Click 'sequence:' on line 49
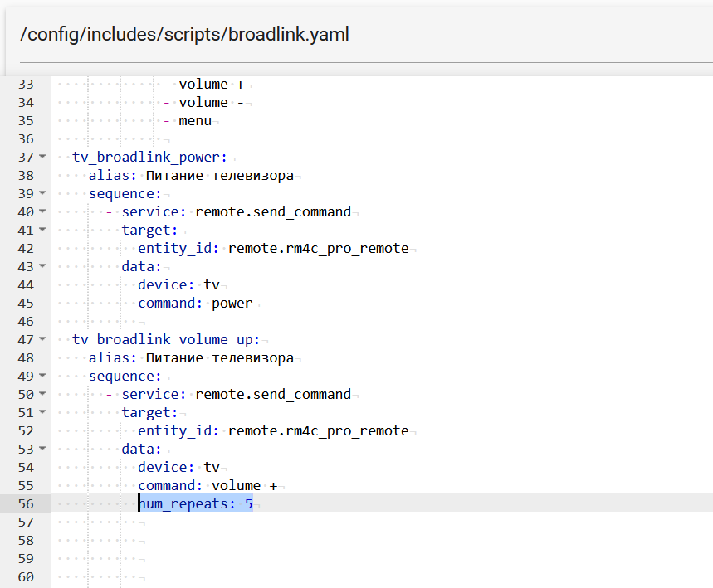The height and width of the screenshot is (588, 713). point(125,377)
